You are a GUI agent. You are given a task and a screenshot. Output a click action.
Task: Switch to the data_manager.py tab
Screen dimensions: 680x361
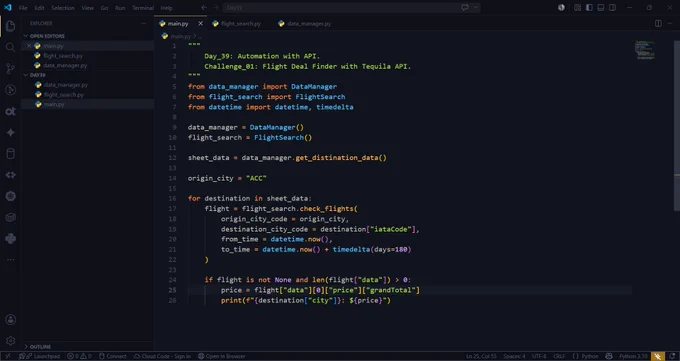click(x=304, y=23)
